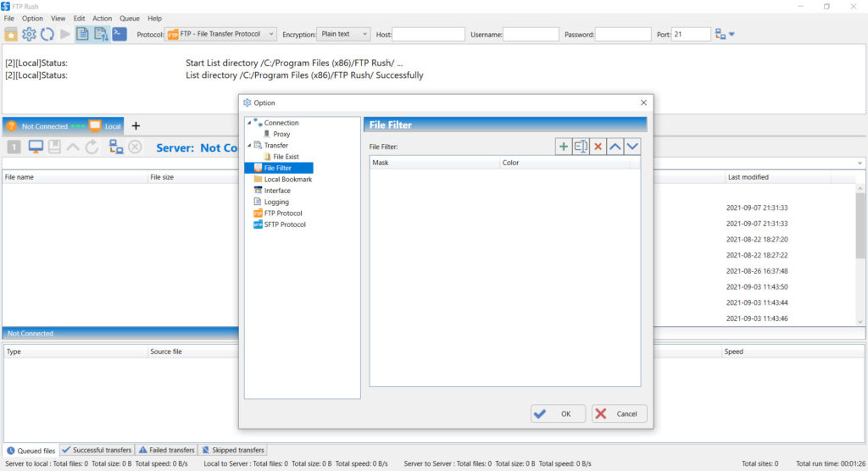
Task: Open the Option menu
Action: coord(32,19)
